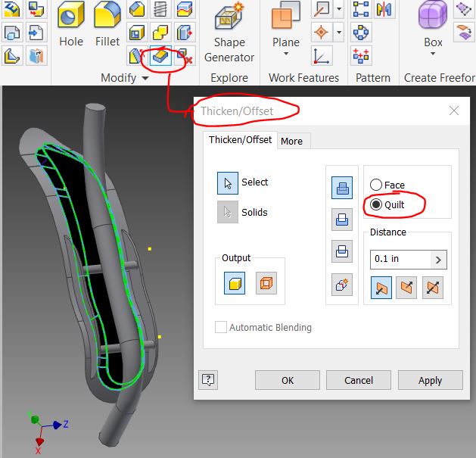This screenshot has width=476, height=458.
Task: Choose the Intersect operation button
Action: point(342,251)
